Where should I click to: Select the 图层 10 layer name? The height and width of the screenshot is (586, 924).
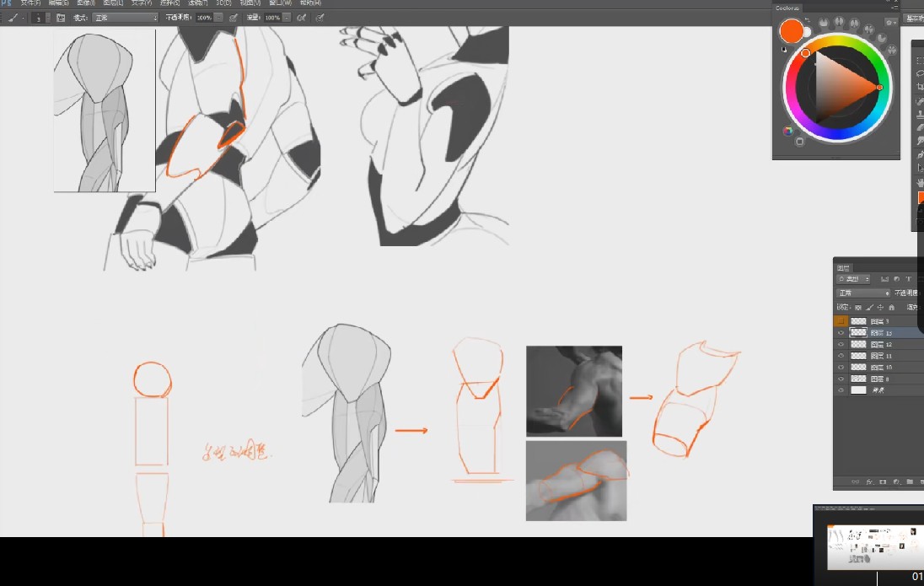pos(882,368)
